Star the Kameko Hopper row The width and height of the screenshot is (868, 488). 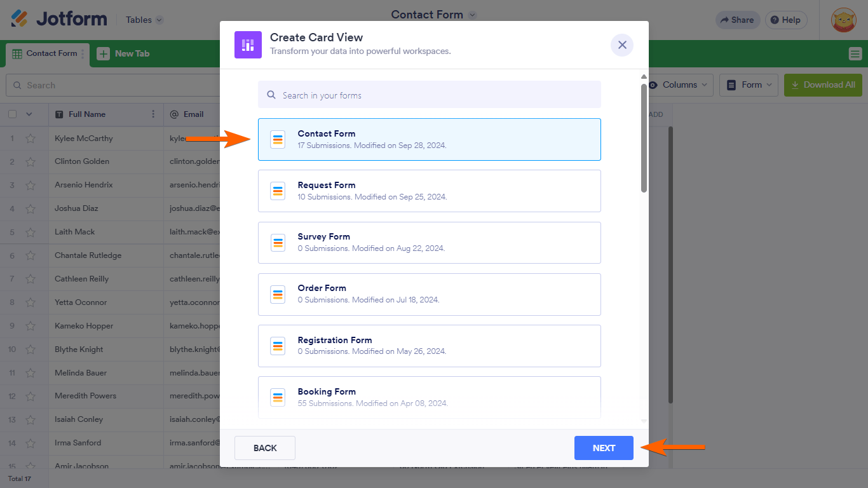30,326
